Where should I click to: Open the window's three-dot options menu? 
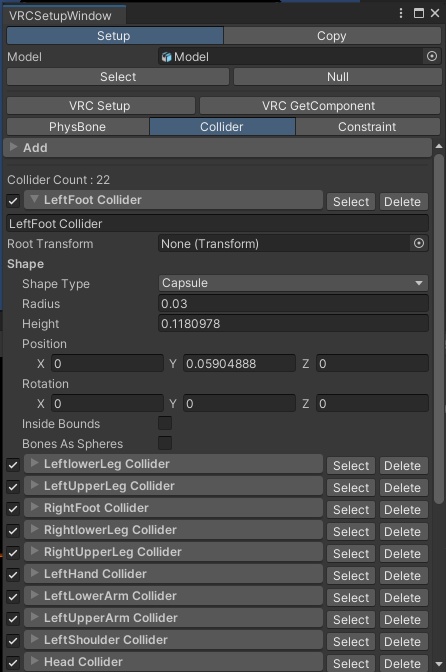tap(401, 13)
